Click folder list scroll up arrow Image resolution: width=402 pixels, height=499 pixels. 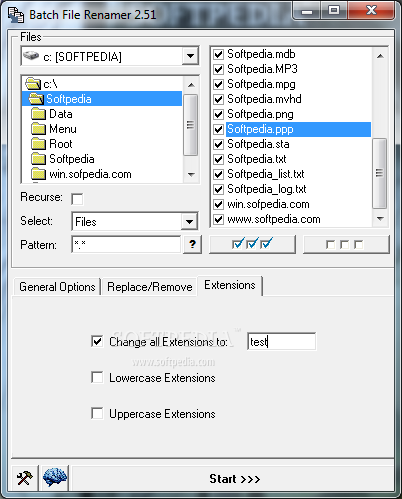coord(191,85)
